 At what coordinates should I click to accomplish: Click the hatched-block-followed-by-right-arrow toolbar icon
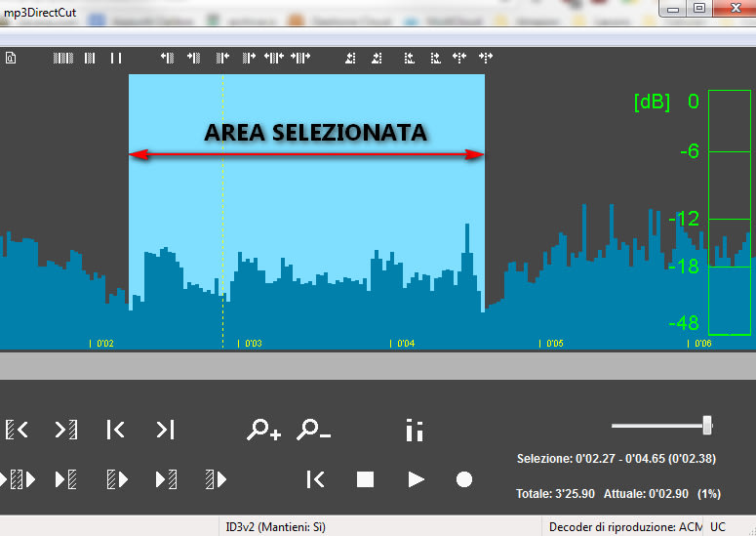249,58
